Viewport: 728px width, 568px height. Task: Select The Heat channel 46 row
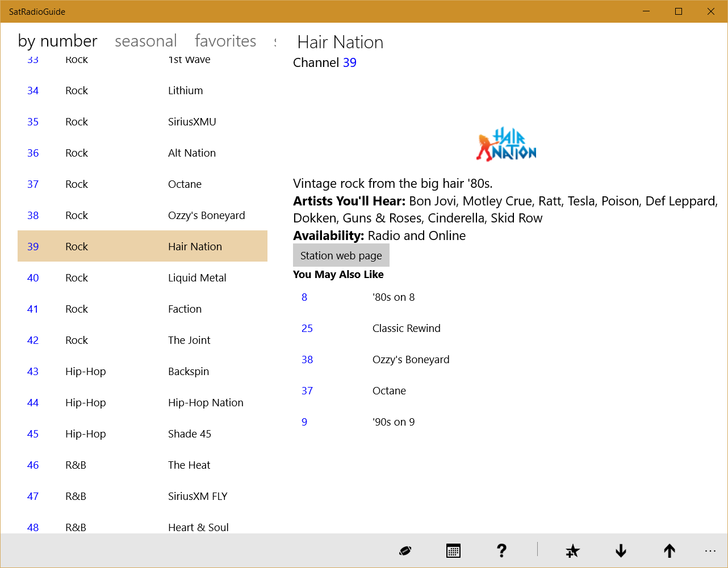pos(143,465)
